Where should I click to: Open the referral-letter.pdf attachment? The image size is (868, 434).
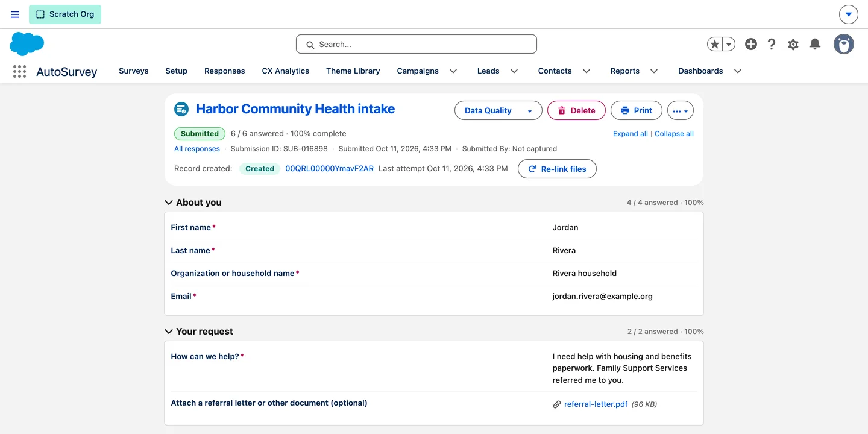pos(596,404)
